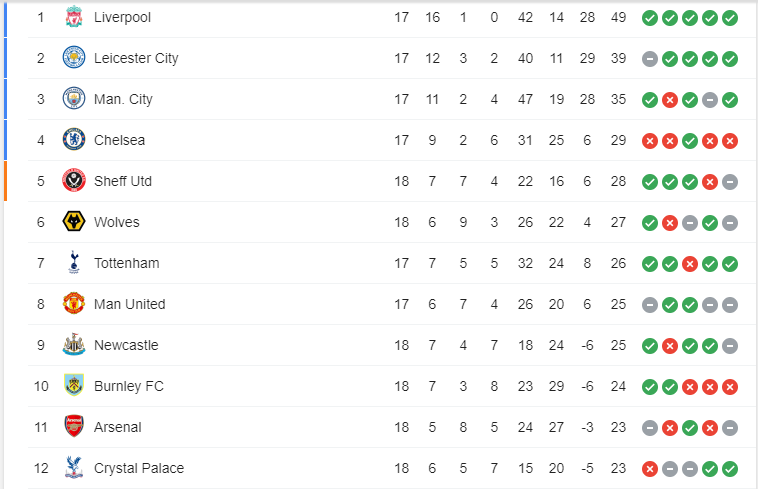Click the Leicester City club crest
Viewport: 758px width, 489px height.
click(x=74, y=58)
